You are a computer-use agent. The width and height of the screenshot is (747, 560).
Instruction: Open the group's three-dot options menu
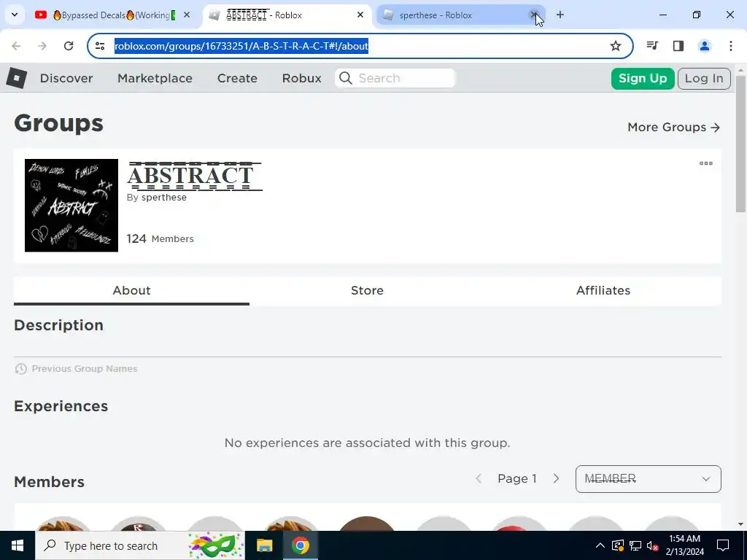click(x=706, y=163)
